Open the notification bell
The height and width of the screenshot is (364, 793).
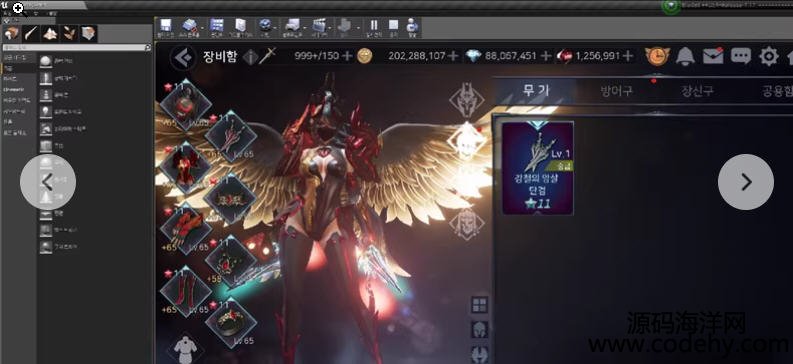[x=685, y=56]
